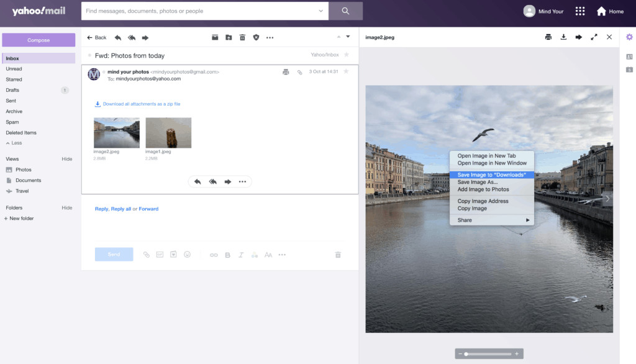Image resolution: width=636 pixels, height=364 pixels.
Task: Click the Compose button
Action: coord(39,40)
